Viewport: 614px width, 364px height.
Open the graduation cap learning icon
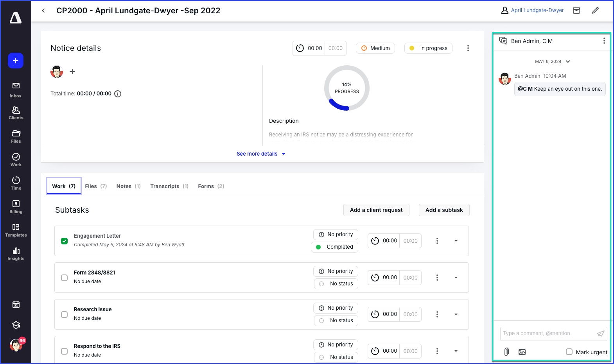pyautogui.click(x=16, y=325)
